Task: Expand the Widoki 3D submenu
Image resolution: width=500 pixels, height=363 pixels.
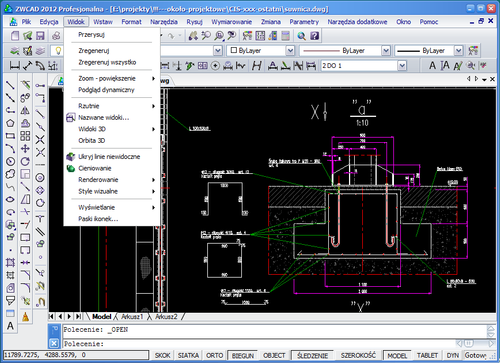Action: [112, 129]
